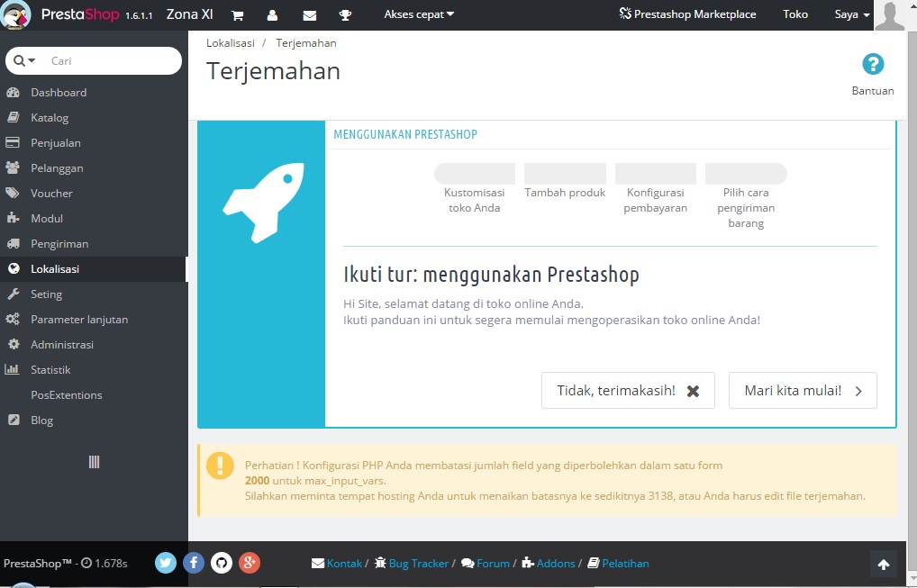
Task: Open the envelope messages icon in header
Action: pyautogui.click(x=309, y=15)
